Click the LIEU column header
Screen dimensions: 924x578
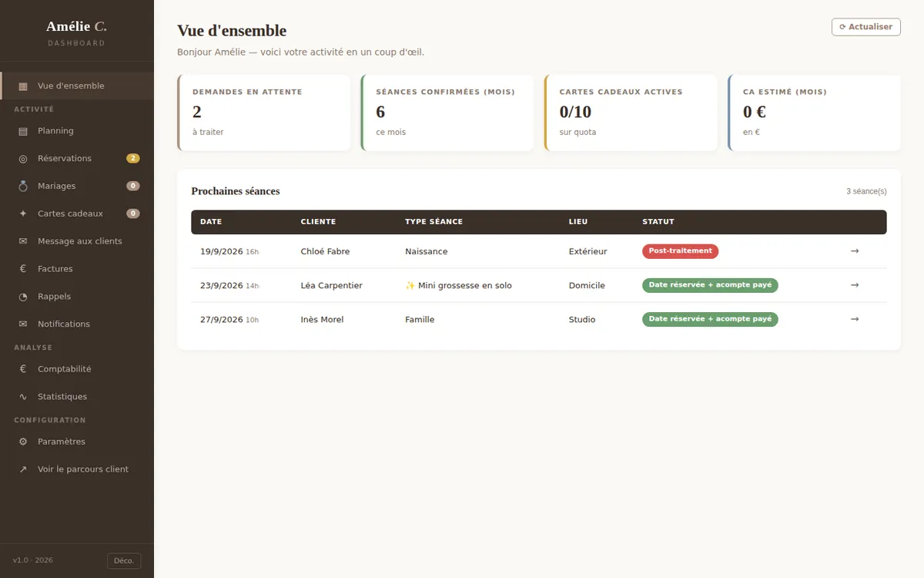[578, 222]
